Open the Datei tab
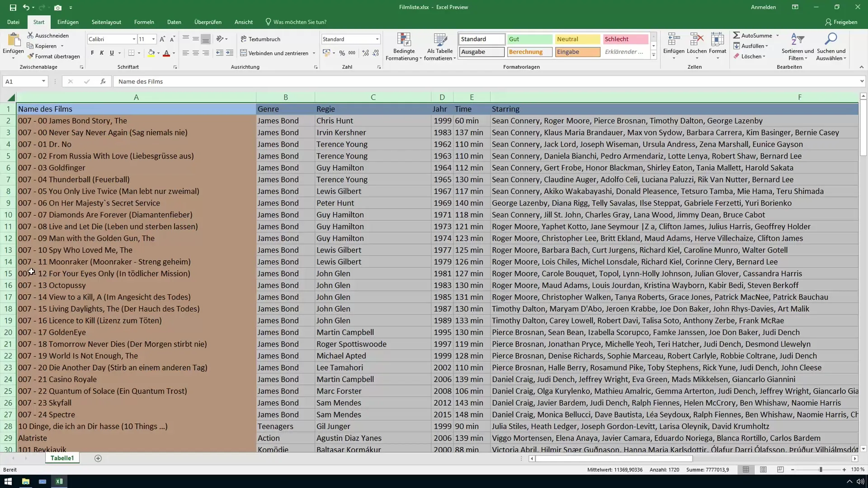Image resolution: width=868 pixels, height=488 pixels. 13,22
